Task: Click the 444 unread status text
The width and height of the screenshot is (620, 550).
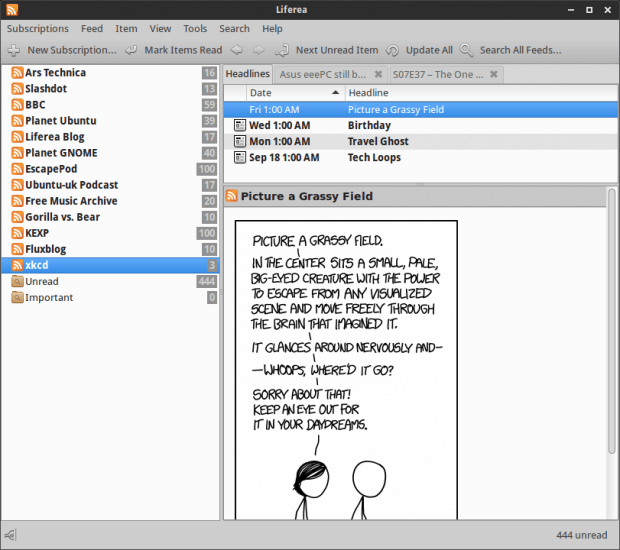Action: coord(582,535)
